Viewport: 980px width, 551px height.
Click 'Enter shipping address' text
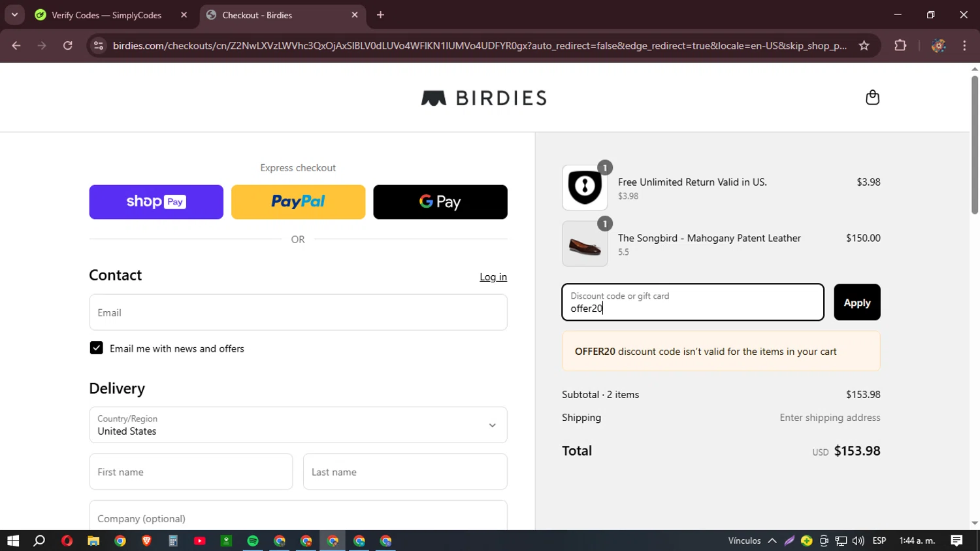pyautogui.click(x=830, y=418)
